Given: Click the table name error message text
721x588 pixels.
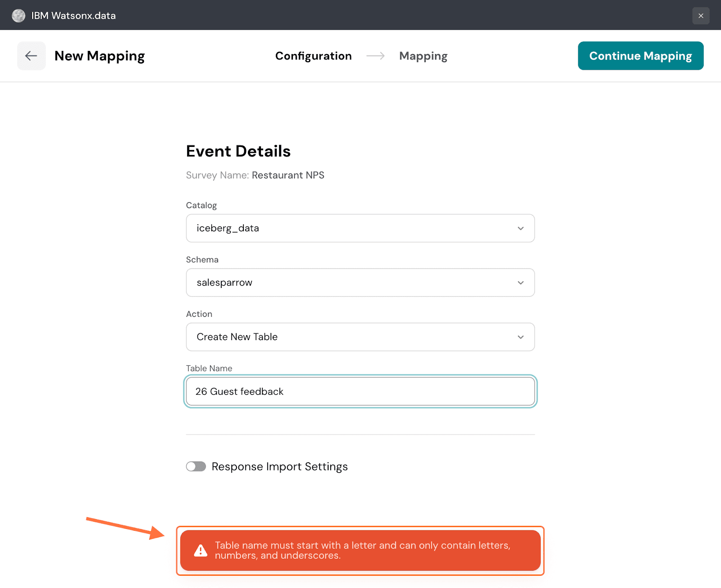Looking at the screenshot, I should (x=362, y=550).
